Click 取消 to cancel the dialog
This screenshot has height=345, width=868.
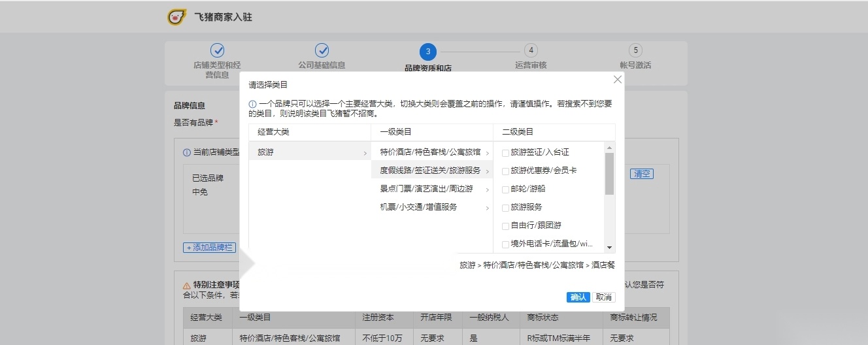pyautogui.click(x=603, y=297)
